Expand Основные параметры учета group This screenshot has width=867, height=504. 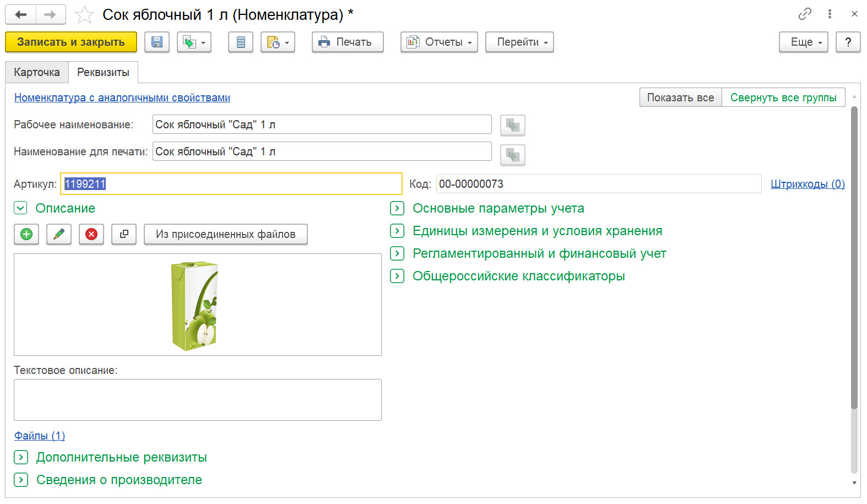click(397, 208)
